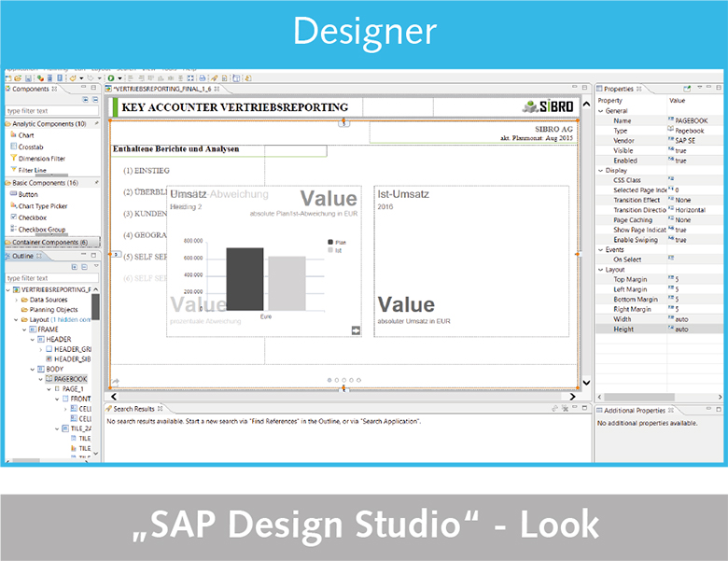The width and height of the screenshot is (728, 561).
Task: Click the Dimension Filter funnel icon
Action: (x=13, y=158)
